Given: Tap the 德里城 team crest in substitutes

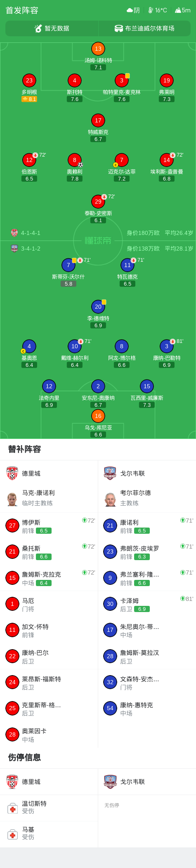Looking at the screenshot, I should pyautogui.click(x=12, y=474).
